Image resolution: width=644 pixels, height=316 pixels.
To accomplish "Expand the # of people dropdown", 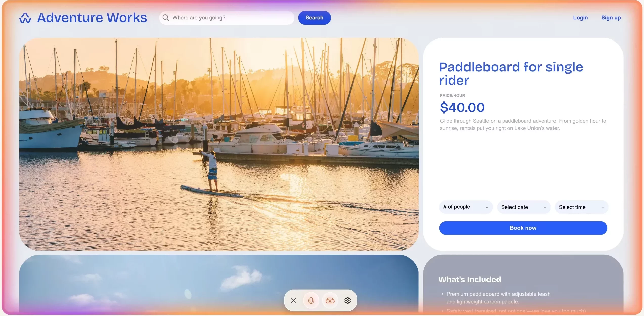I will (466, 207).
